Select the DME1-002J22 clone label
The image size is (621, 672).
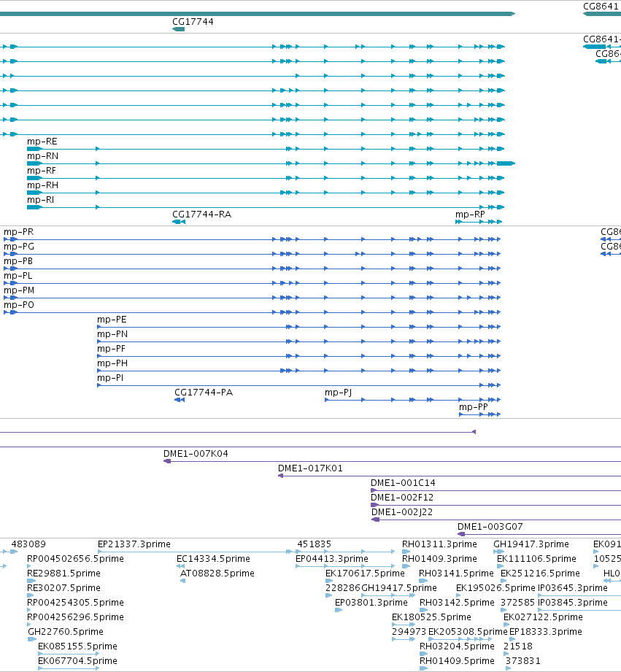pos(402,511)
